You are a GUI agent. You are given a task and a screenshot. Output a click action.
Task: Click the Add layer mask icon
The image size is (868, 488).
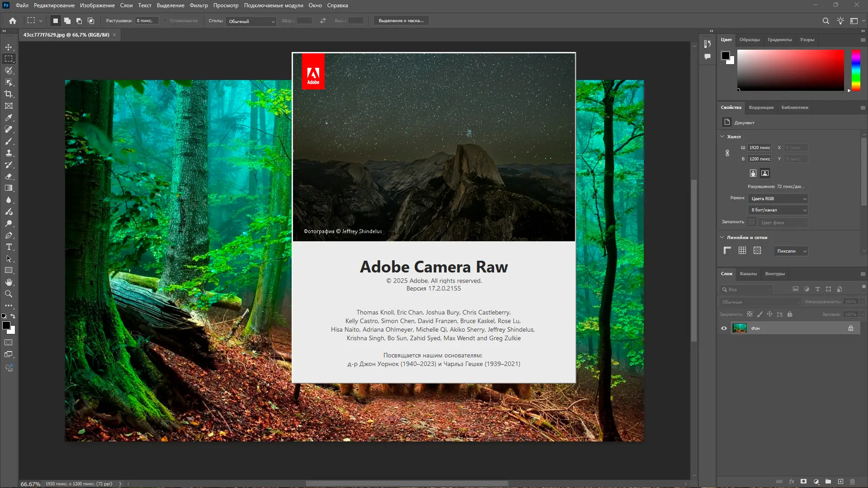pos(804,481)
